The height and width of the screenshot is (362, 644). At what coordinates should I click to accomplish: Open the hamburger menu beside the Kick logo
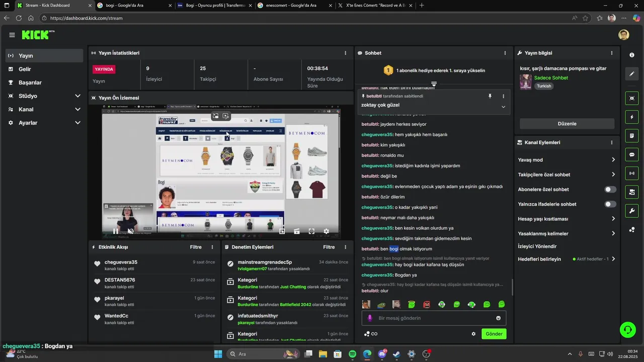tap(12, 35)
